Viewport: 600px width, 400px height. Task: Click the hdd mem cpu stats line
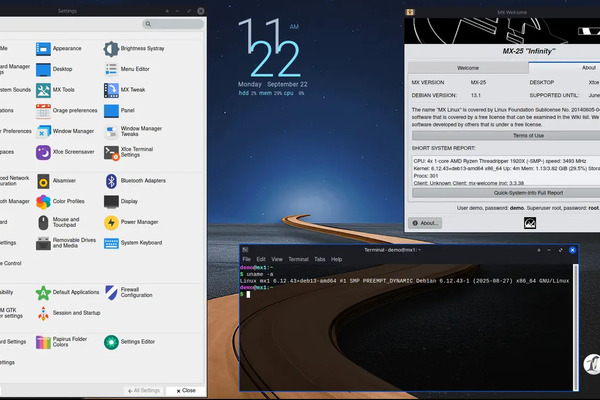coord(271,93)
